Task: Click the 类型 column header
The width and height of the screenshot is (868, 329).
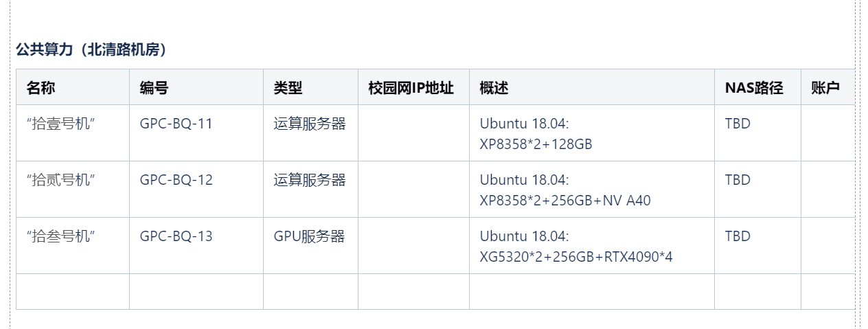Action: pyautogui.click(x=310, y=87)
